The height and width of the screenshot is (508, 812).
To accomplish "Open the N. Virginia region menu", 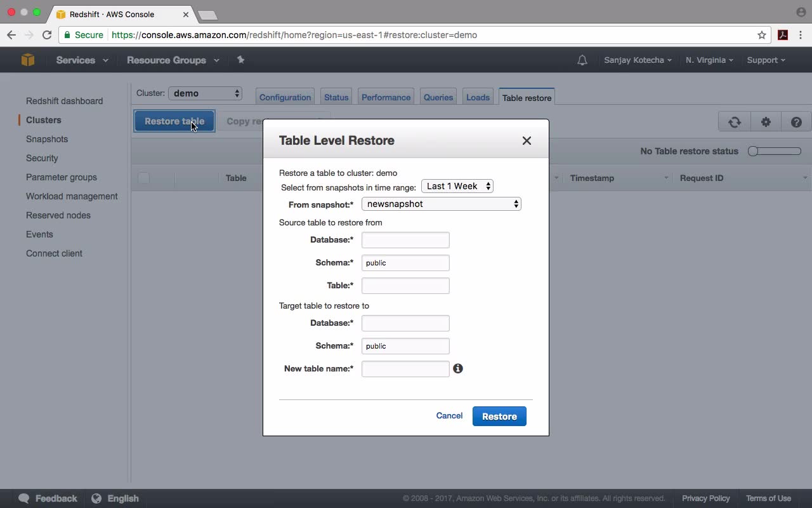I will pos(709,60).
